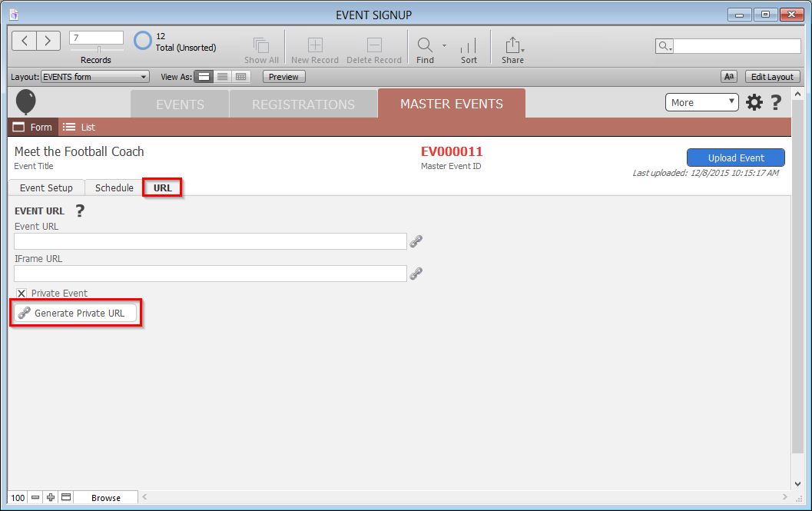Switch to form view in View As
Screen dimensions: 812x511
(x=204, y=77)
